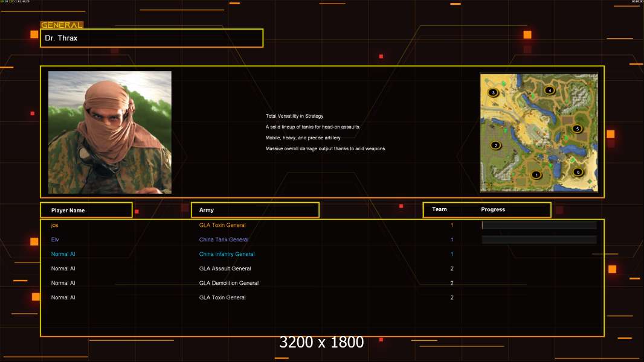Click Elv loading progress bar
The height and width of the screenshot is (362, 644).
(539, 240)
